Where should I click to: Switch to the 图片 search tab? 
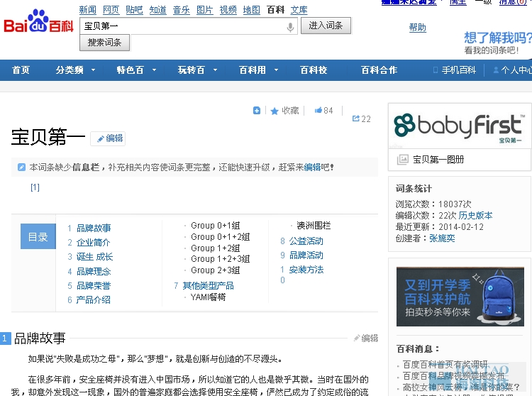coord(205,10)
